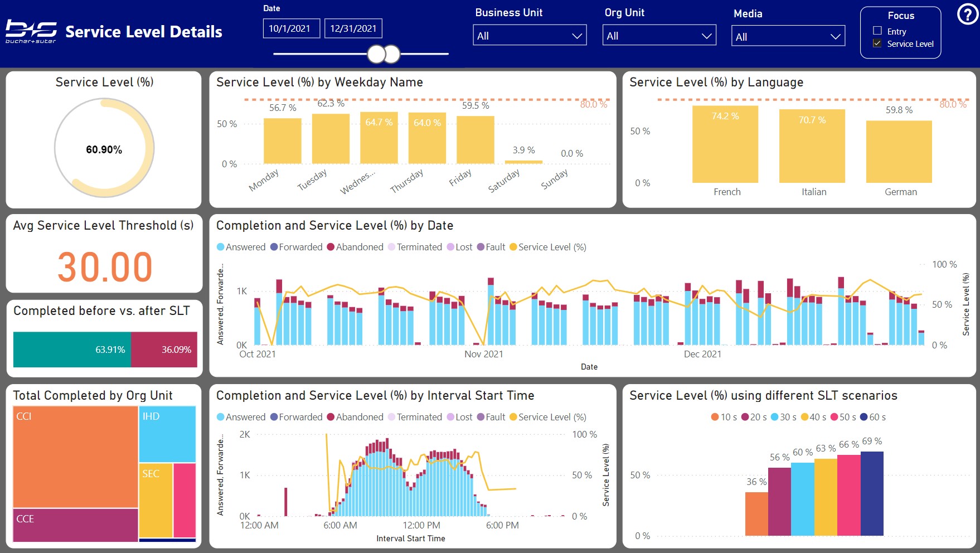Toggle Forwarded legend in Interval chart
This screenshot has height=553, width=980.
click(296, 417)
